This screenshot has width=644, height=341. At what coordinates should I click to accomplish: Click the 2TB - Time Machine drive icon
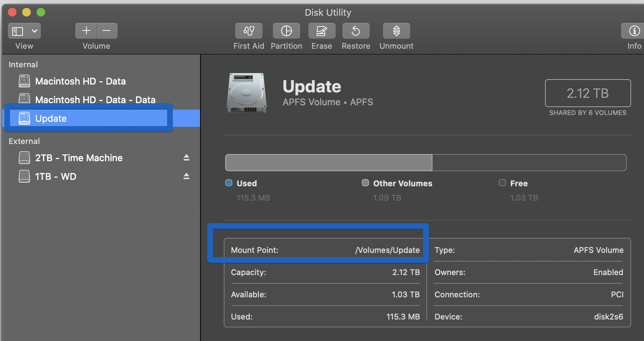pyautogui.click(x=24, y=158)
